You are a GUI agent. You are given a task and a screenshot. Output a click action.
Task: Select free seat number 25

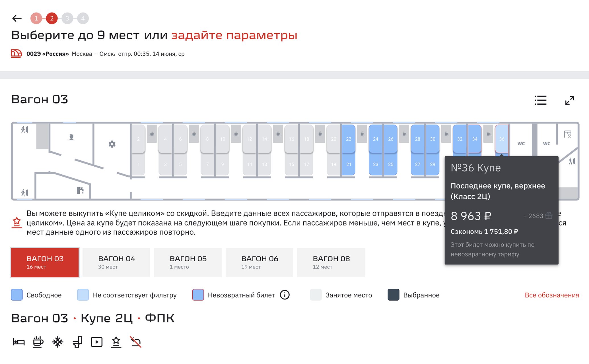(x=391, y=164)
